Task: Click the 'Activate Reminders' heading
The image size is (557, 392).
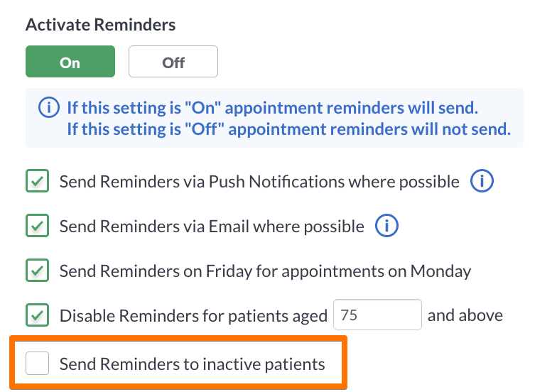Action: click(101, 25)
